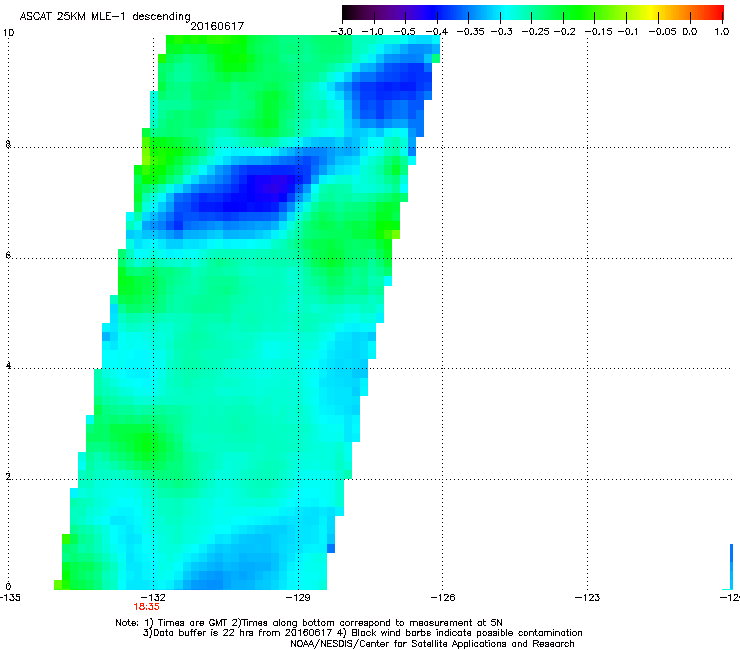Click the 1.0 label at color scale end
This screenshot has height=650, width=740.
pos(722,32)
